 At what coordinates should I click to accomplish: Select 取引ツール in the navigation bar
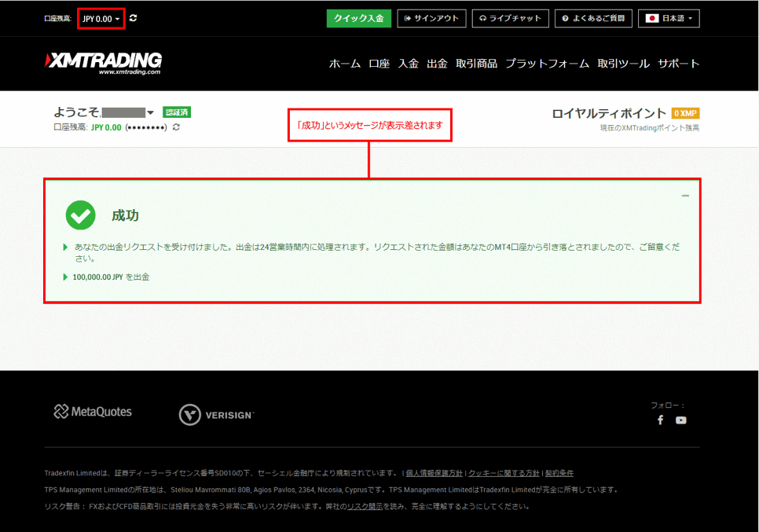click(x=623, y=64)
